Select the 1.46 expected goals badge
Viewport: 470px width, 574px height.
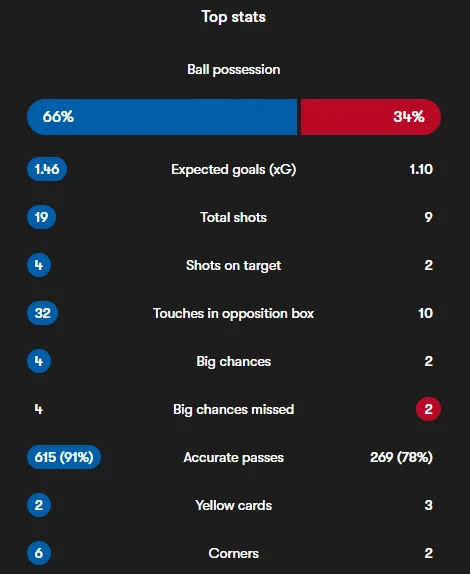click(47, 169)
